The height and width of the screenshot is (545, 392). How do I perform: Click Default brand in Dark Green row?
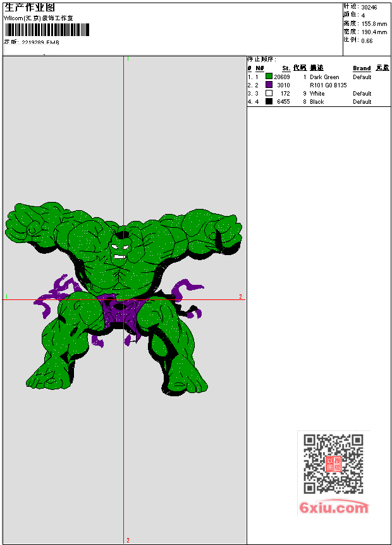362,77
